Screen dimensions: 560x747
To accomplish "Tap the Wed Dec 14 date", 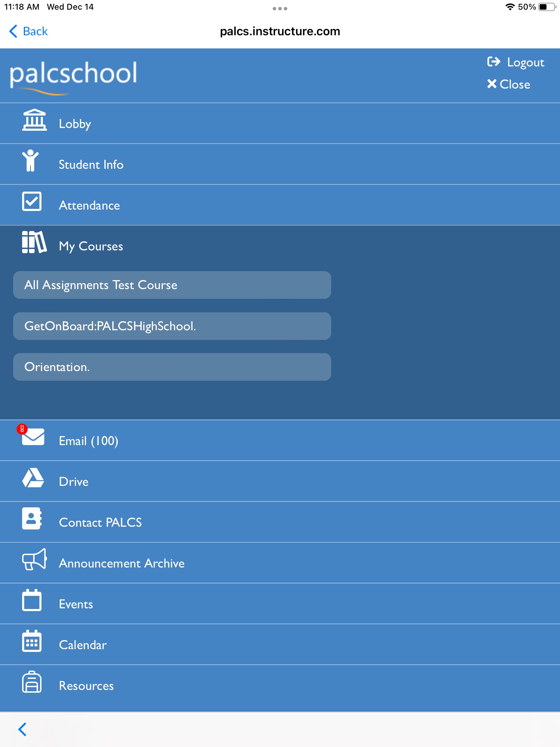I will 70,7.
